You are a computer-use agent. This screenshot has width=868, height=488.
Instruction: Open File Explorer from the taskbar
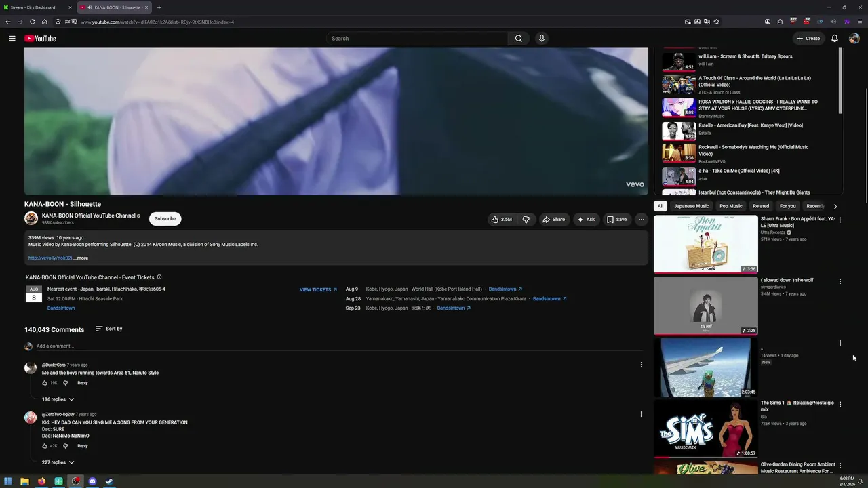point(24,481)
